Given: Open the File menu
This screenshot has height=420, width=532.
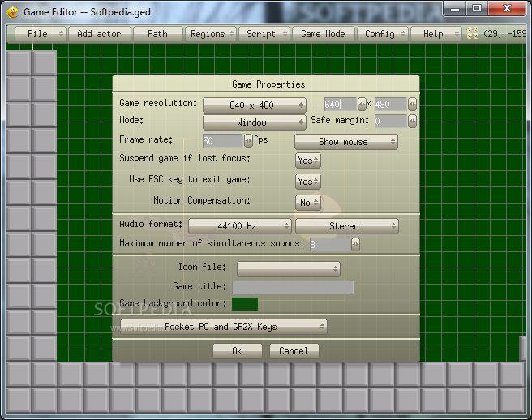Looking at the screenshot, I should point(40,34).
